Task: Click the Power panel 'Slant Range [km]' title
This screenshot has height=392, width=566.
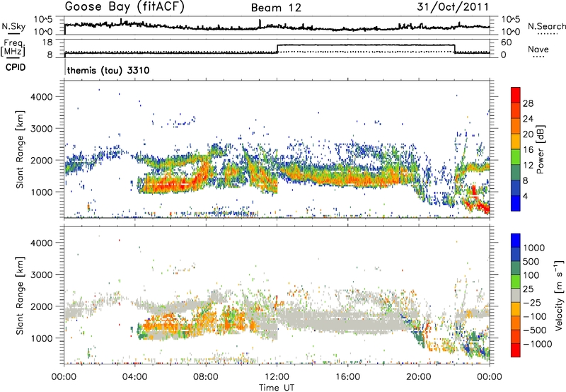Action: coord(20,149)
